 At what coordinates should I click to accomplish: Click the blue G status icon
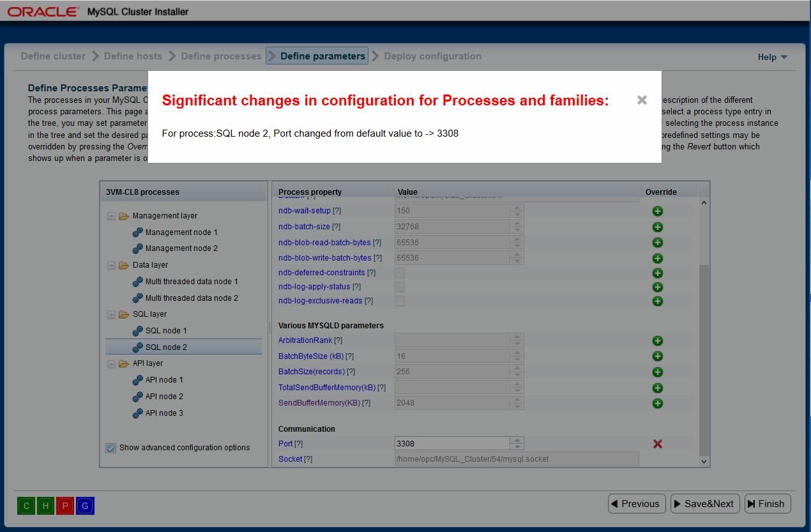point(85,506)
